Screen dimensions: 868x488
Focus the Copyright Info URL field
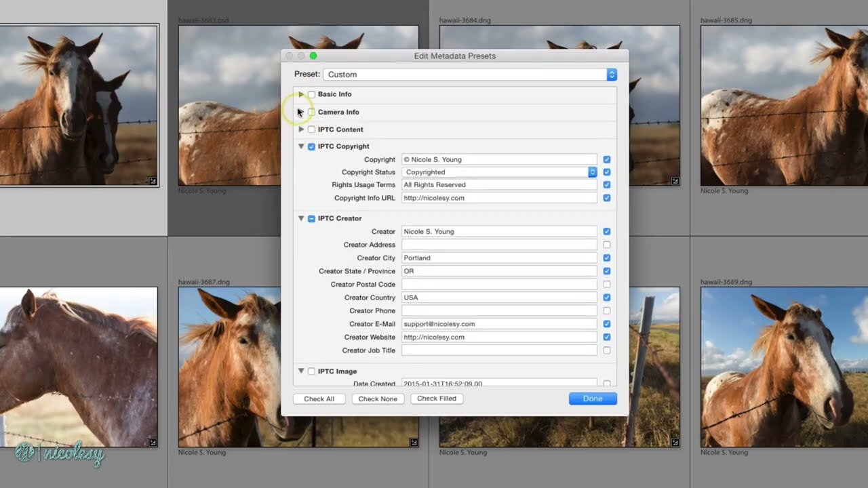[499, 198]
